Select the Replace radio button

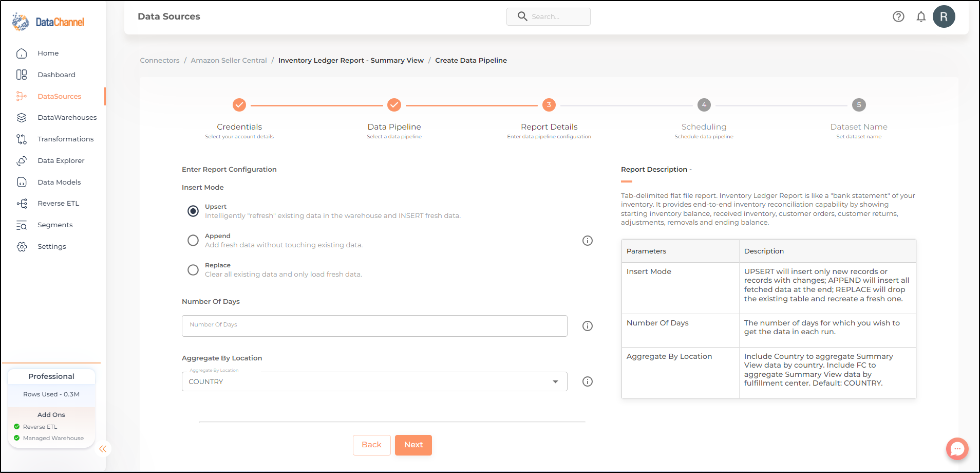click(193, 270)
